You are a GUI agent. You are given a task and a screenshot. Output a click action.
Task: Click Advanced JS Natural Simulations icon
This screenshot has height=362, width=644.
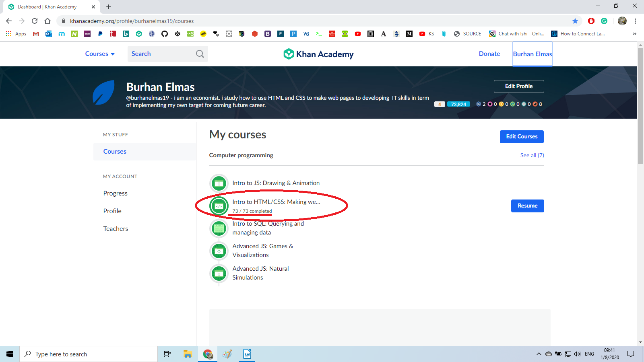tap(219, 274)
